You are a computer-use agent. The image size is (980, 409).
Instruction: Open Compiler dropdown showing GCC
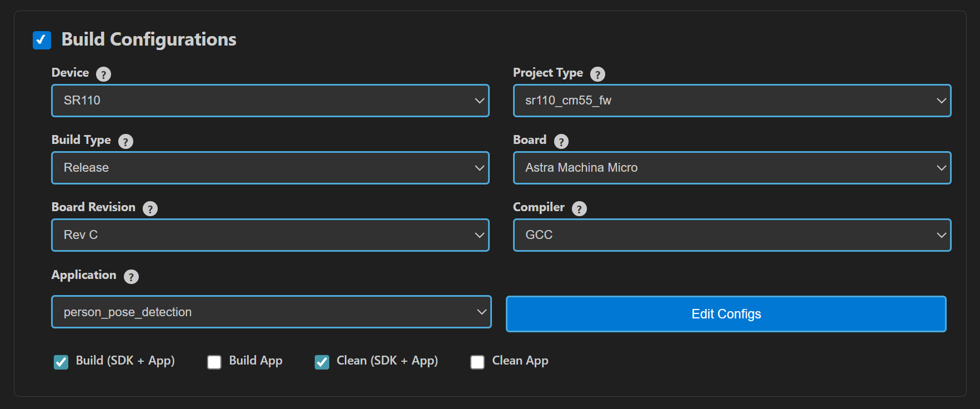point(732,235)
